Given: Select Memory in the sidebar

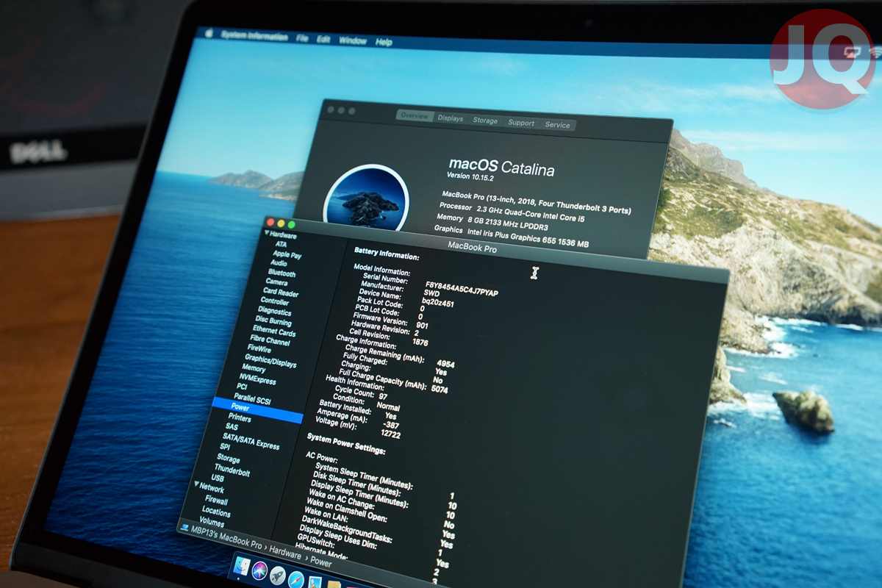Looking at the screenshot, I should pos(254,368).
